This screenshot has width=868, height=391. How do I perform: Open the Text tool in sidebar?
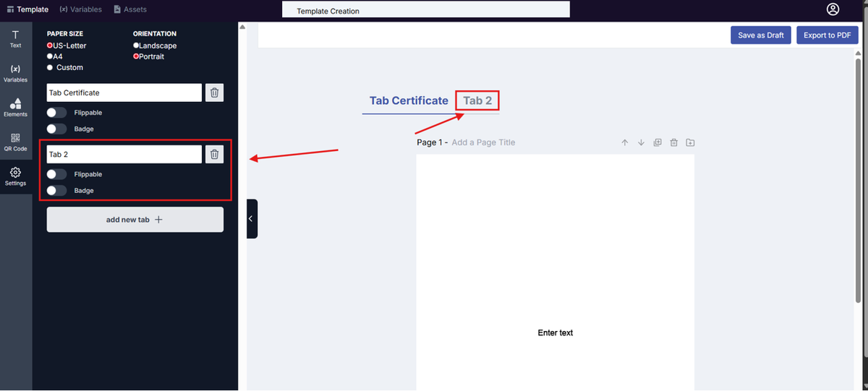[x=15, y=38]
